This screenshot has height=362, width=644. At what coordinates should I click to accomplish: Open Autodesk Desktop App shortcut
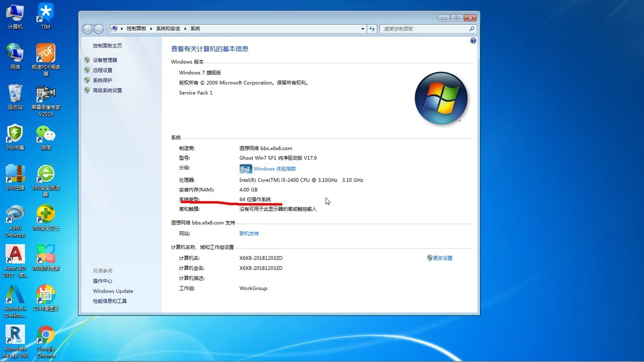click(x=15, y=302)
